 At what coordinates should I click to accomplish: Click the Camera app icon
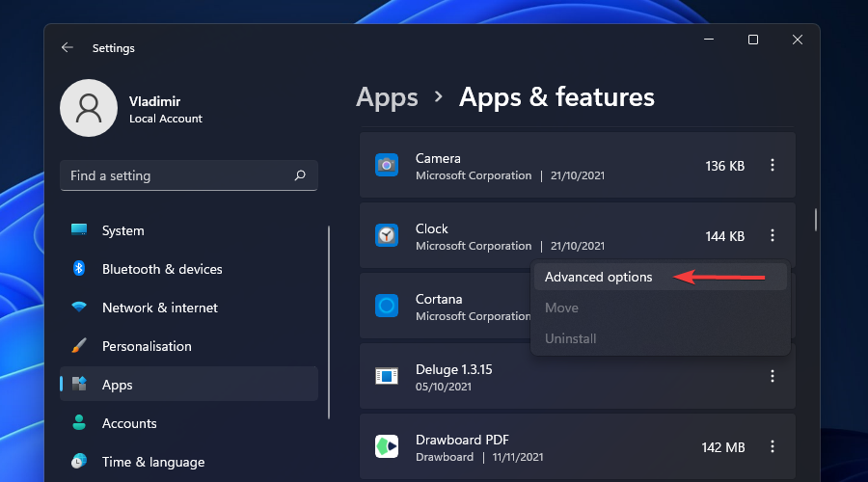pyautogui.click(x=387, y=165)
